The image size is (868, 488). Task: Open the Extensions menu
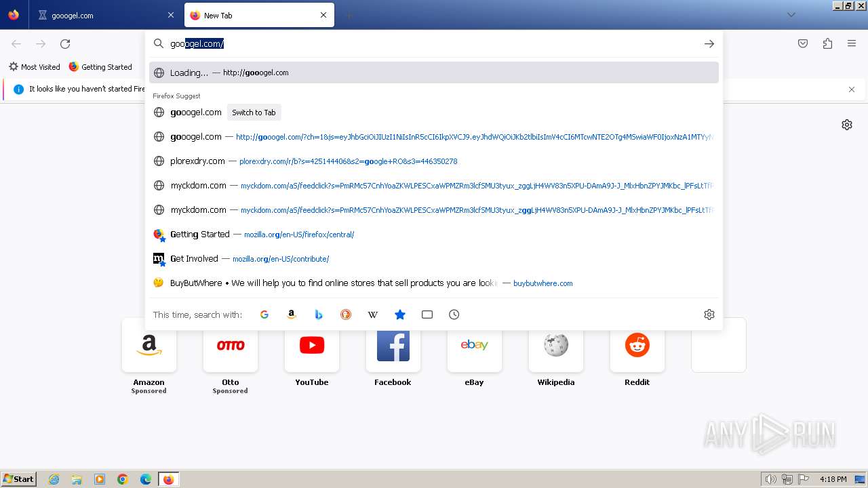tap(827, 43)
